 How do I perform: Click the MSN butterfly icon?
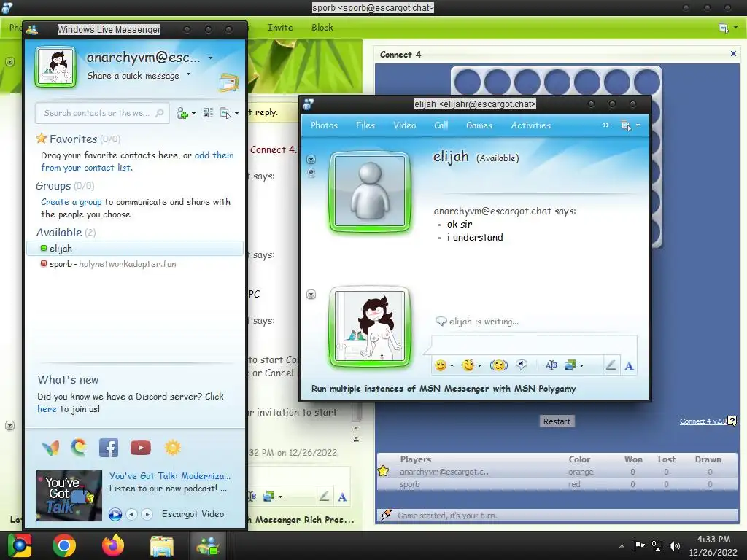coord(50,448)
